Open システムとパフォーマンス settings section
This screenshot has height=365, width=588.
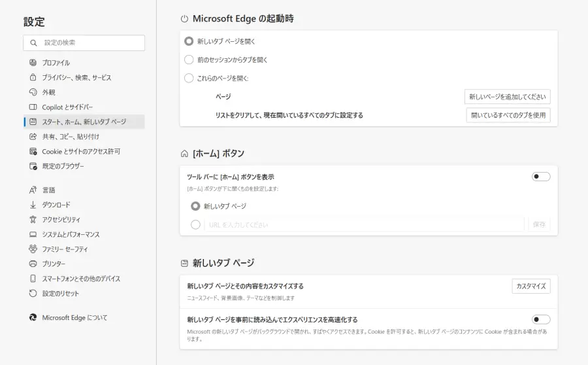[x=84, y=234]
